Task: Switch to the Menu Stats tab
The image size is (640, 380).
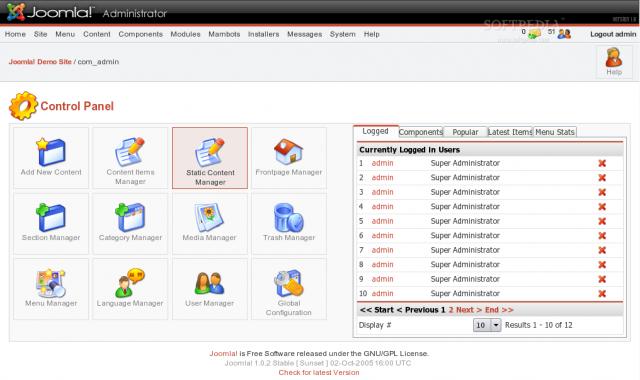Action: pos(555,132)
